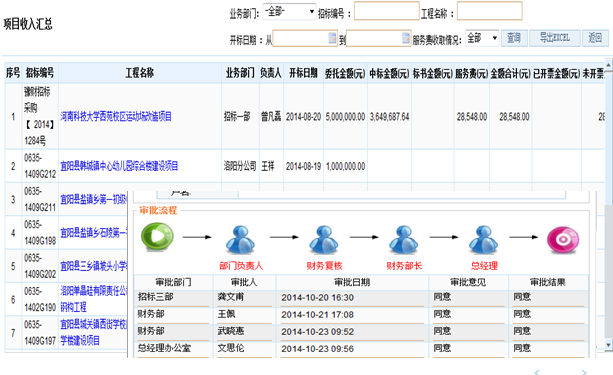Click the 审批结果 column header
The image size is (613, 375).
(x=548, y=282)
